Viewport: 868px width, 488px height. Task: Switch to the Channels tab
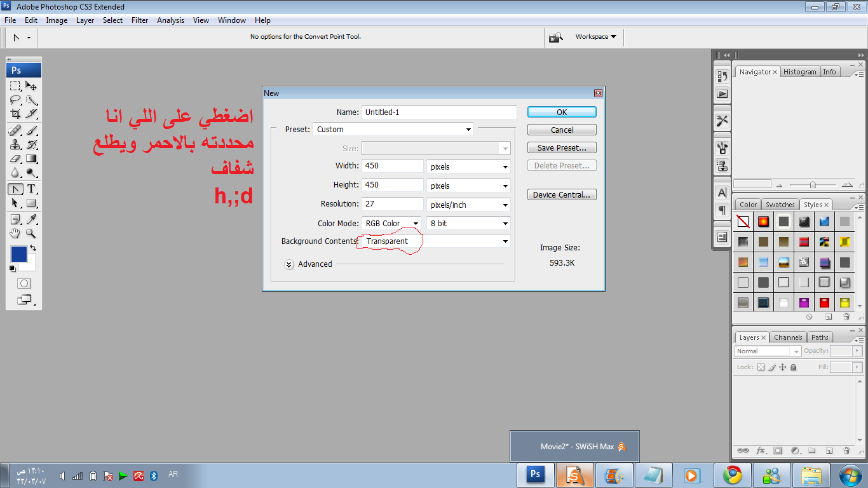pyautogui.click(x=788, y=337)
